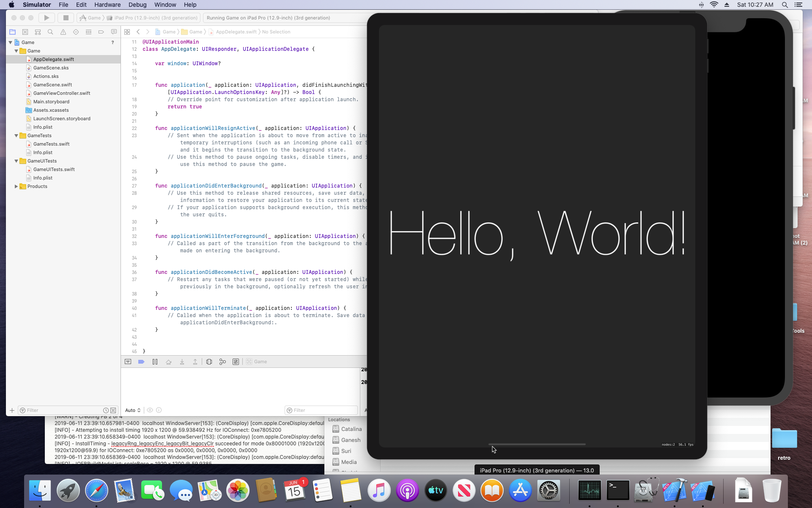Image resolution: width=812 pixels, height=508 pixels.
Task: Open the Issue navigator warning icon
Action: coord(63,32)
